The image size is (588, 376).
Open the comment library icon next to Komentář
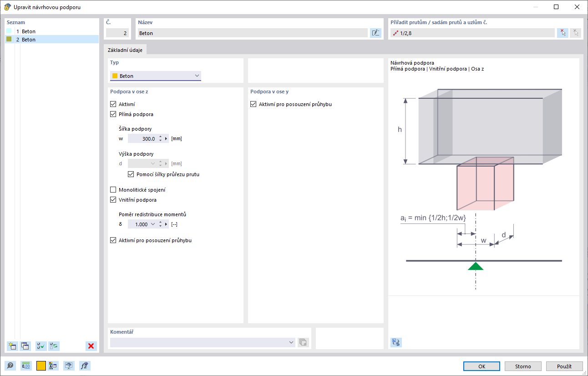[303, 342]
